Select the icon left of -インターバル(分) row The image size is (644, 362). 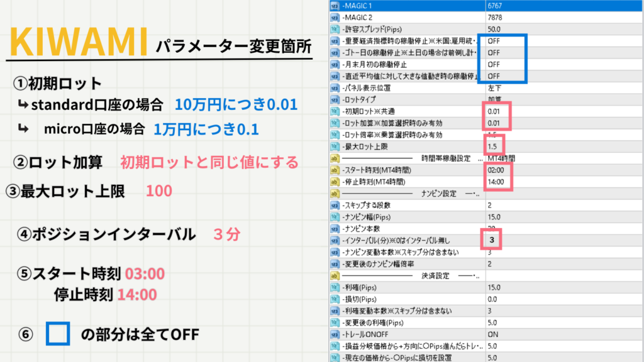click(x=335, y=241)
